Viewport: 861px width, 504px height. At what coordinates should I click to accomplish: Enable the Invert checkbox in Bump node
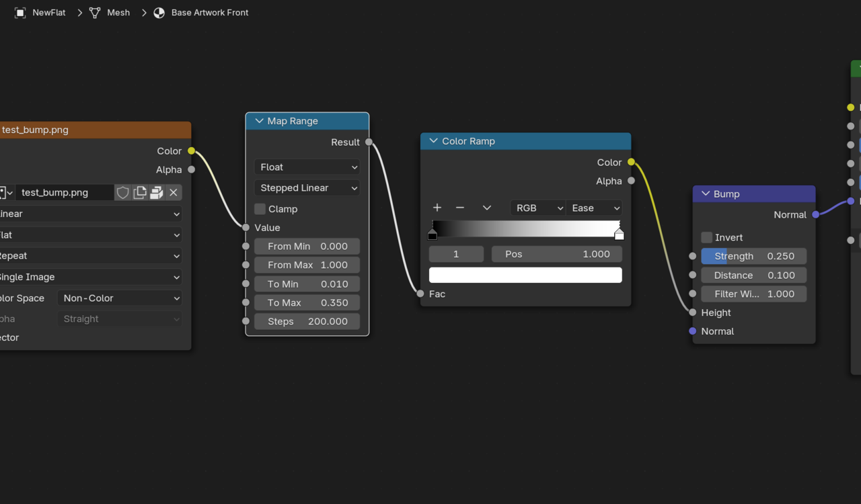(707, 237)
